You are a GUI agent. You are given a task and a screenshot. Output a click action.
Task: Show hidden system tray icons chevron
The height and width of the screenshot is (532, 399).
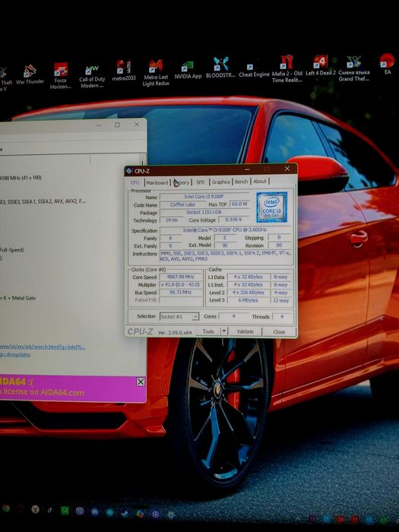tap(298, 519)
